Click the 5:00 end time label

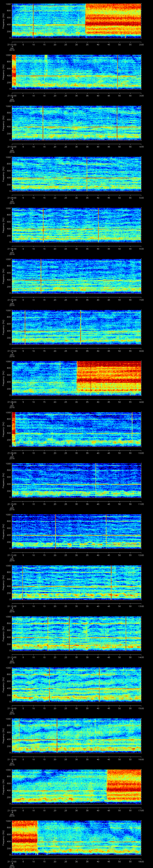(141, 198)
